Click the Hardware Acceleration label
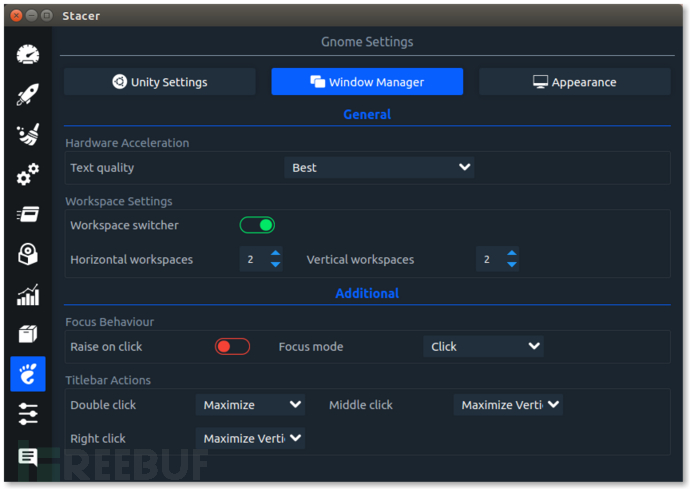Image resolution: width=690 pixels, height=489 pixels. point(127,143)
